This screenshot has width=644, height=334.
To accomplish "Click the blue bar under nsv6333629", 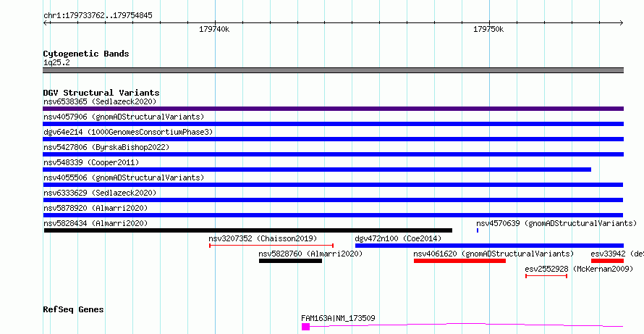I will pos(333,200).
